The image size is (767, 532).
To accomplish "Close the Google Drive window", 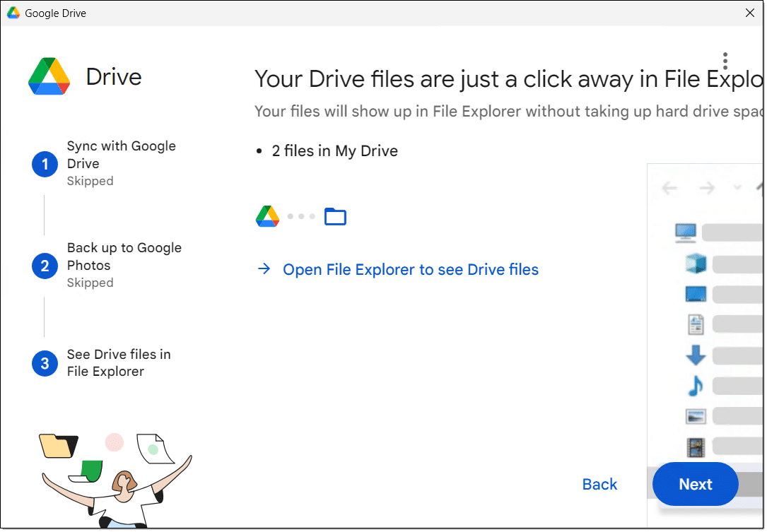I will pos(750,13).
